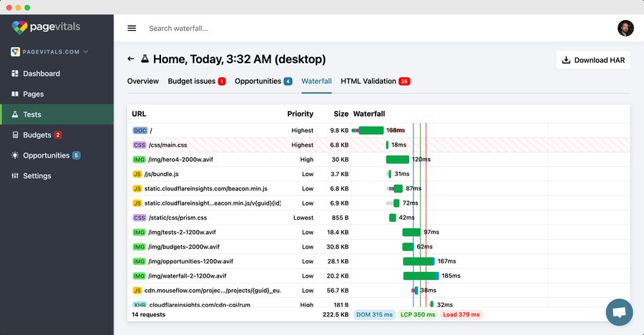Click the DOM 315 ms badge
The height and width of the screenshot is (335, 644).
coord(374,314)
